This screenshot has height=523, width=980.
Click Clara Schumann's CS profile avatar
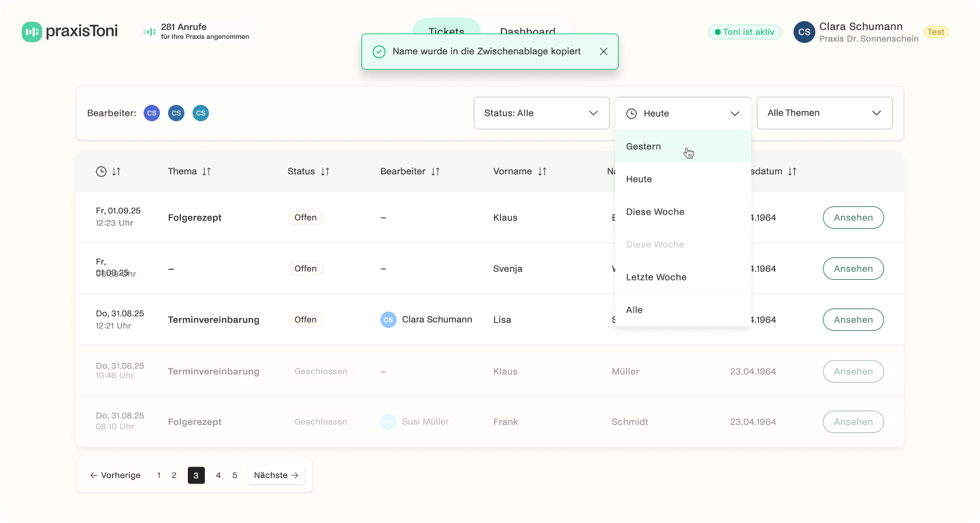tap(804, 32)
